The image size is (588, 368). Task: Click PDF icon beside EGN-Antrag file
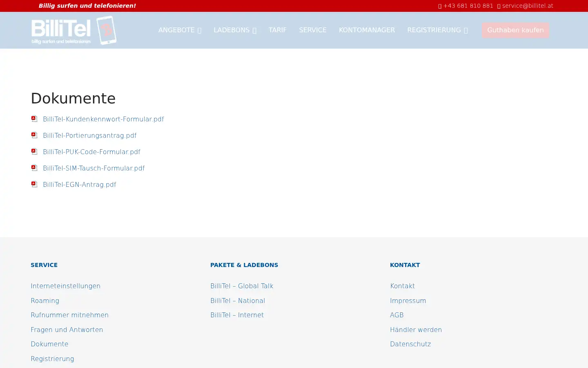tap(34, 184)
